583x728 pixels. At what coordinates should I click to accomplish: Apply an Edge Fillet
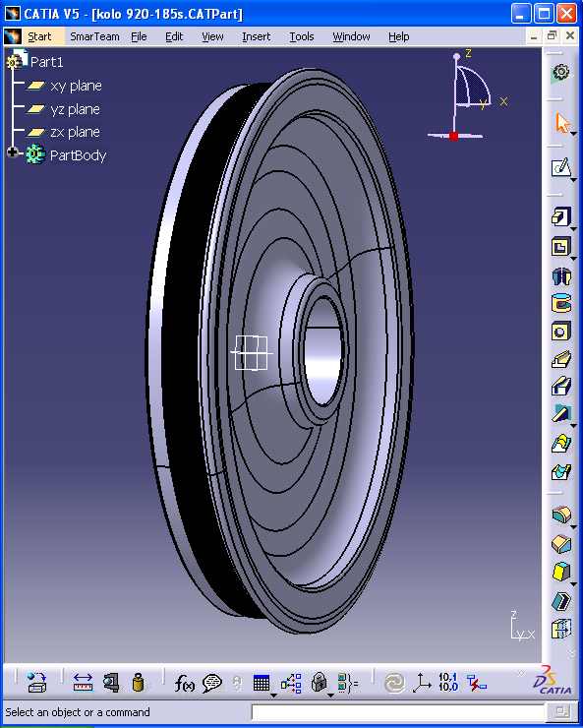[560, 515]
